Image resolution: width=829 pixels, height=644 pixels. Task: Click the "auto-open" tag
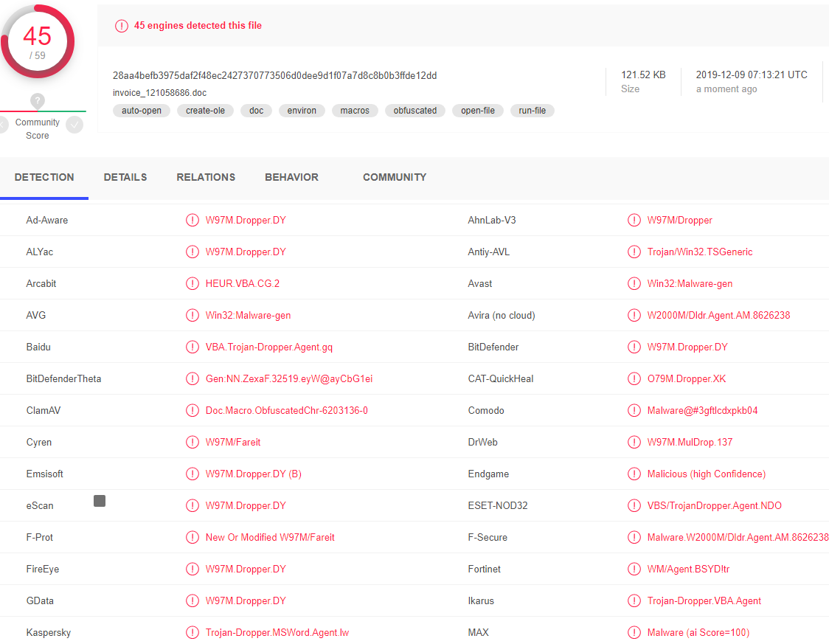click(142, 111)
